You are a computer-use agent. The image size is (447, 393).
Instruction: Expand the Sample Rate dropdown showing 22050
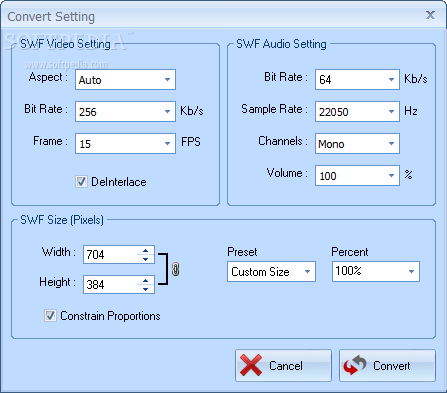[x=357, y=111]
